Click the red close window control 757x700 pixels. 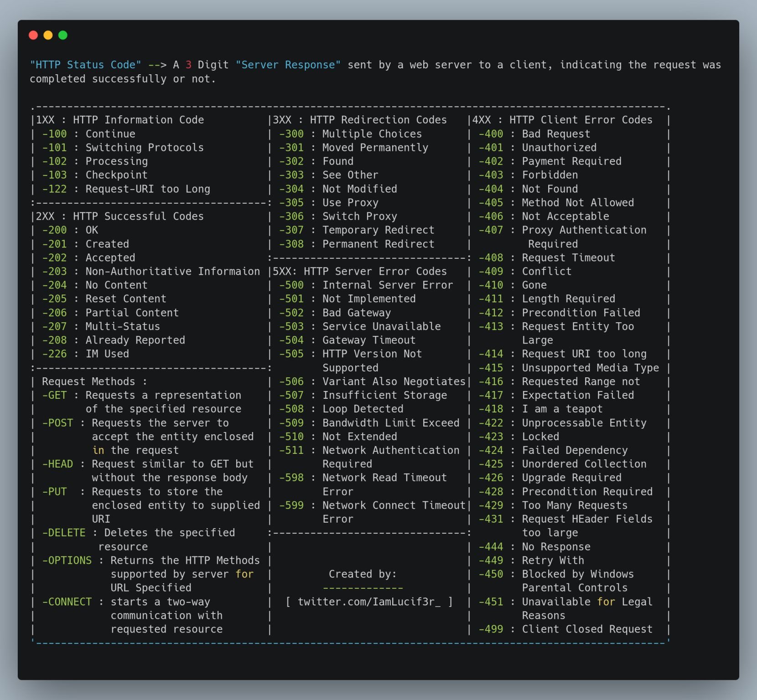(x=33, y=34)
